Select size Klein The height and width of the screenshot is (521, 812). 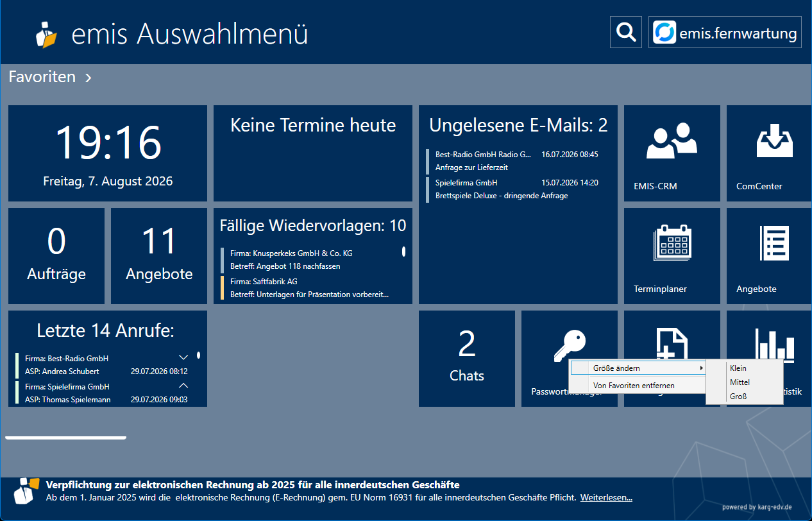click(x=745, y=368)
